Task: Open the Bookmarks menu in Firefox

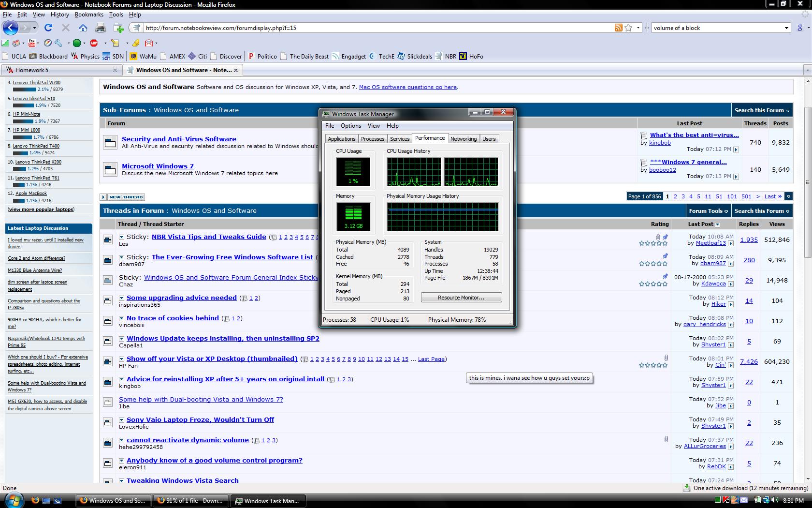Action: [89, 15]
